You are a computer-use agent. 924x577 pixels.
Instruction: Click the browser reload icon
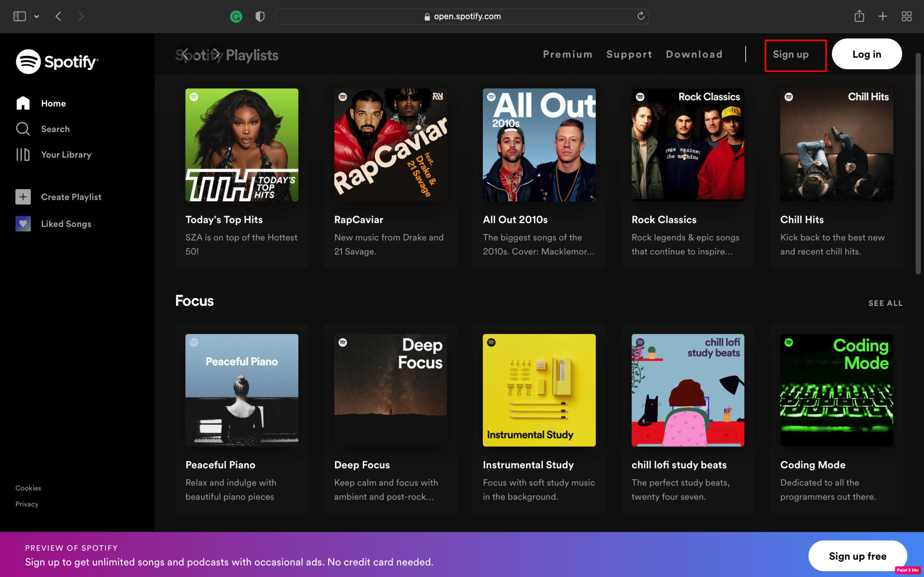tap(640, 16)
